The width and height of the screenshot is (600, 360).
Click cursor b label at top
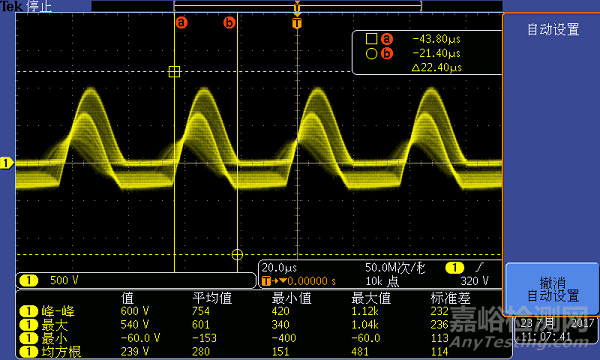click(229, 22)
